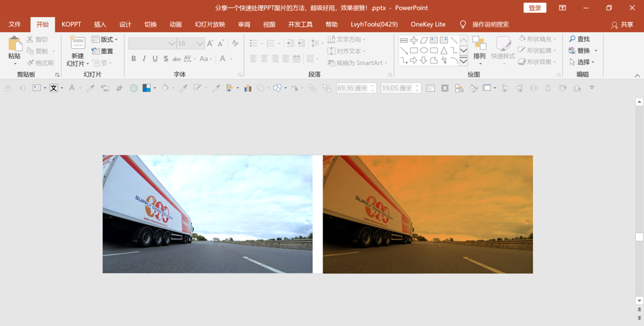The image size is (644, 326).
Task: Click the align left objects icon in quick toolbar
Action: click(505, 88)
